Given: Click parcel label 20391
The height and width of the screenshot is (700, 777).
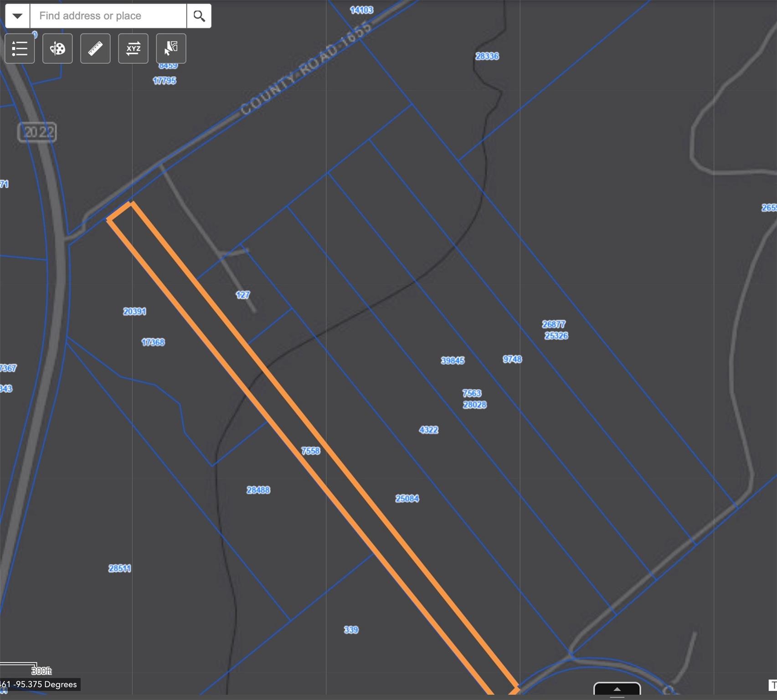Looking at the screenshot, I should (134, 312).
